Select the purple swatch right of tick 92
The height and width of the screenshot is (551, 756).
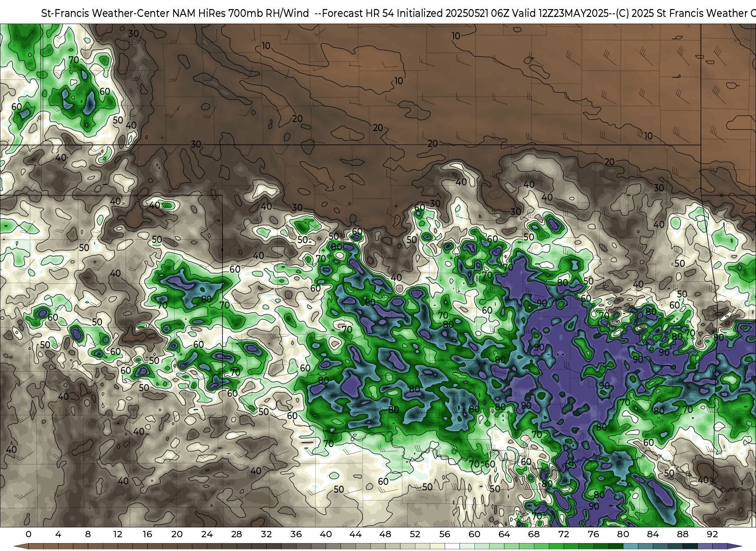pos(720,546)
